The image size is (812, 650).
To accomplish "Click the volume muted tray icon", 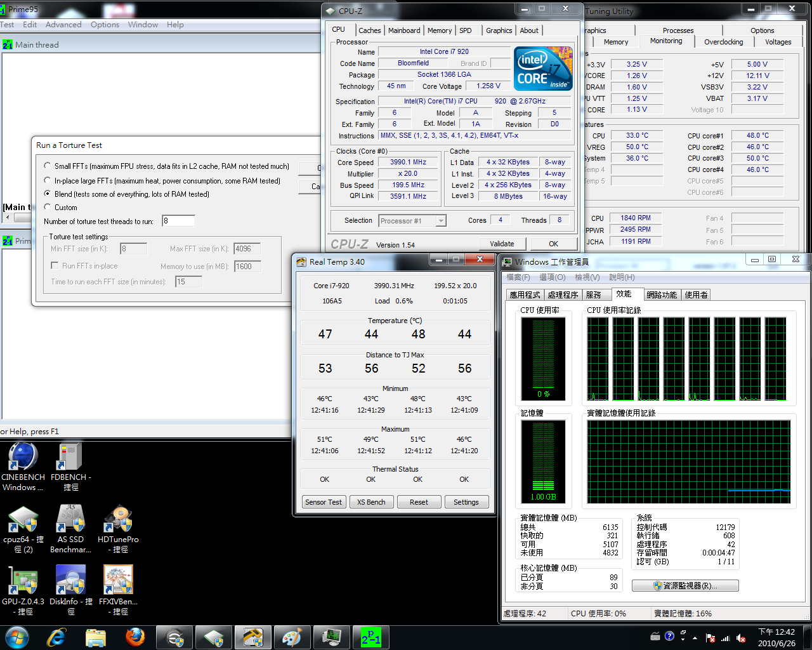I will pyautogui.click(x=740, y=638).
